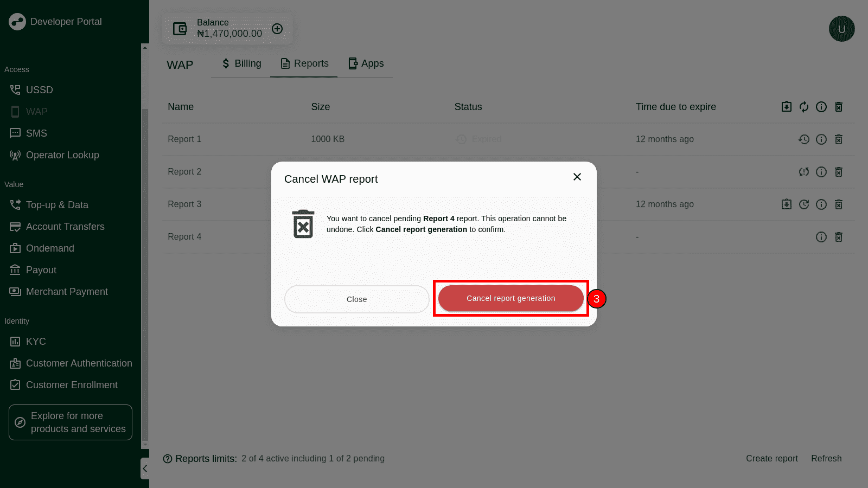Click download icon for Report 3

pos(787,204)
